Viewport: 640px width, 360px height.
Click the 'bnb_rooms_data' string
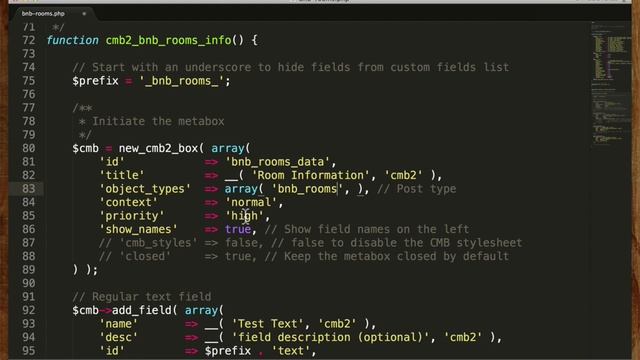click(277, 162)
